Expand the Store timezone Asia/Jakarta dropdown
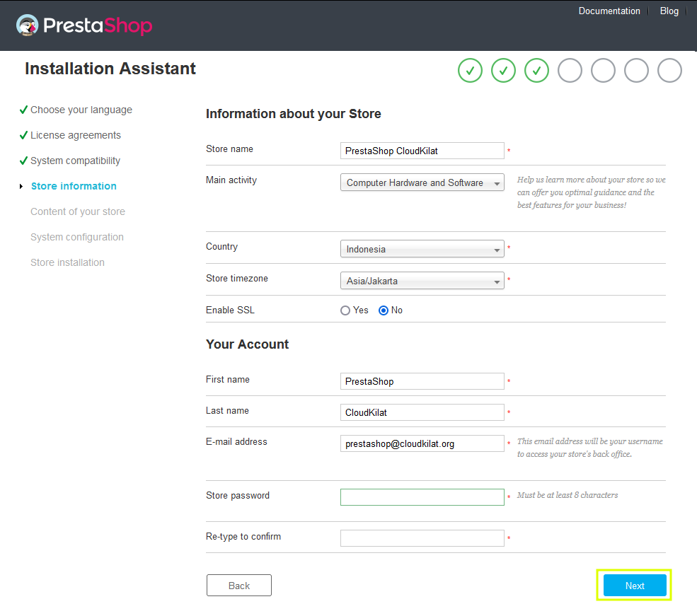 tap(422, 281)
